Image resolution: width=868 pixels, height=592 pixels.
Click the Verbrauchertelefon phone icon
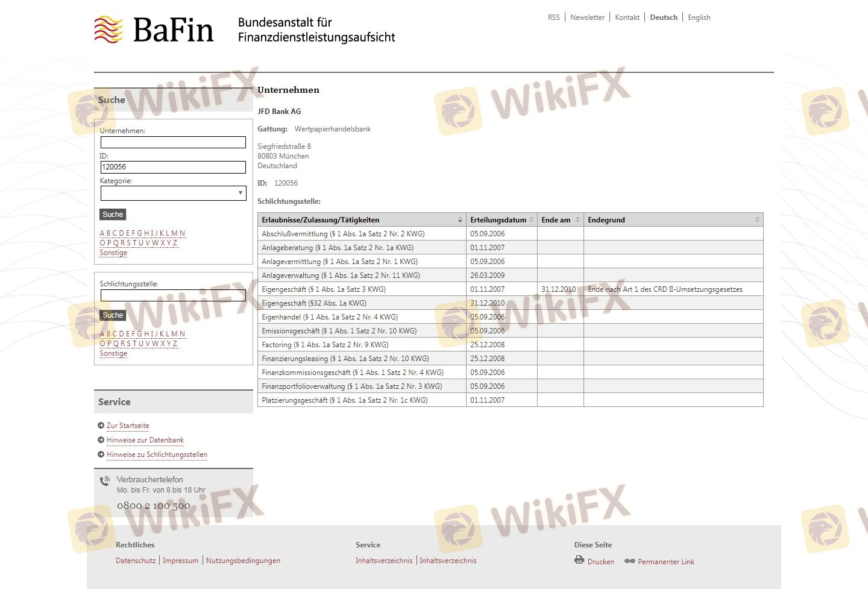[105, 481]
